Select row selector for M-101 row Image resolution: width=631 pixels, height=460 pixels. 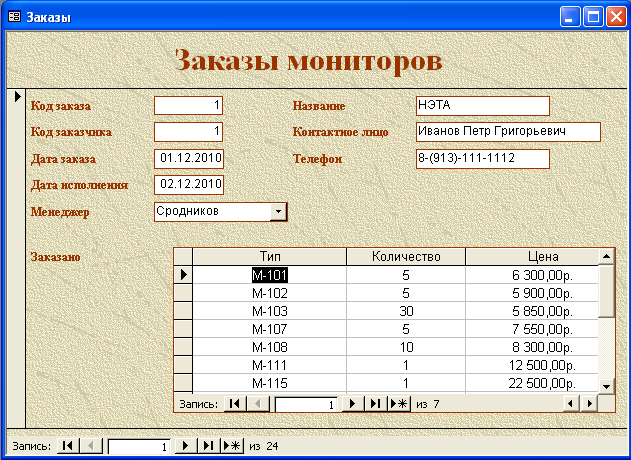(183, 274)
